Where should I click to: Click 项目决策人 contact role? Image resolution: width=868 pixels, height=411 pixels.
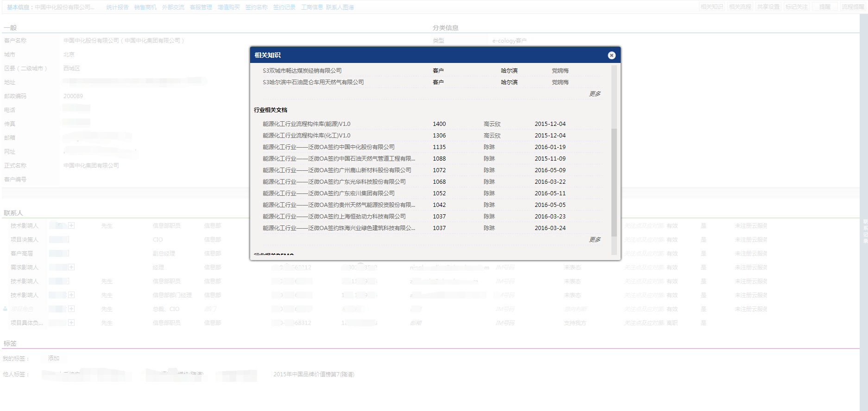point(25,240)
